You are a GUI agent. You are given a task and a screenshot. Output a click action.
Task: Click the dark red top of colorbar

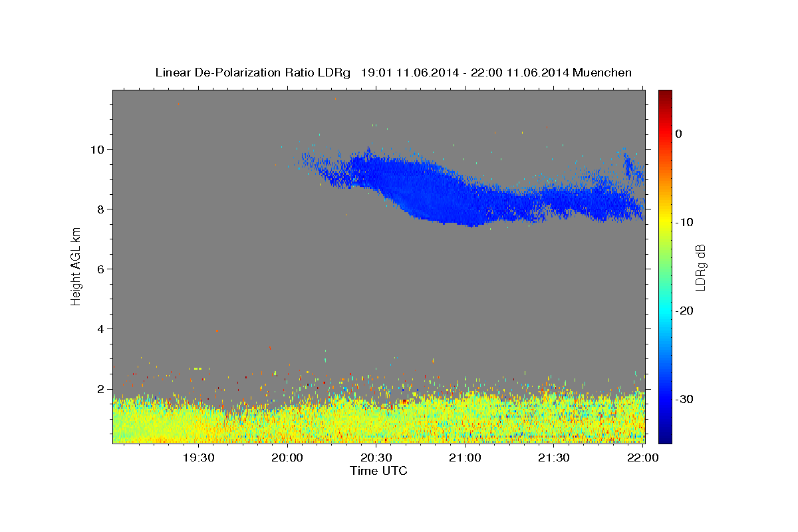[665, 95]
